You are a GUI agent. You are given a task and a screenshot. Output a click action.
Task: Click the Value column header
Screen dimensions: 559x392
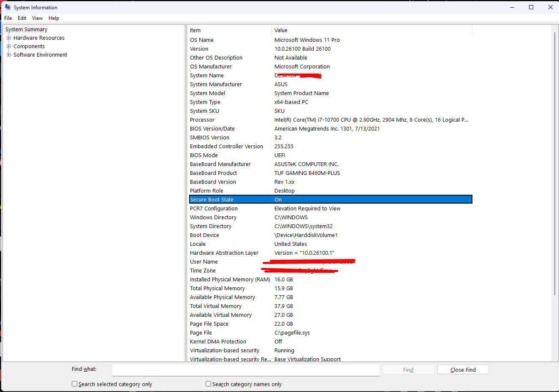tap(372, 30)
